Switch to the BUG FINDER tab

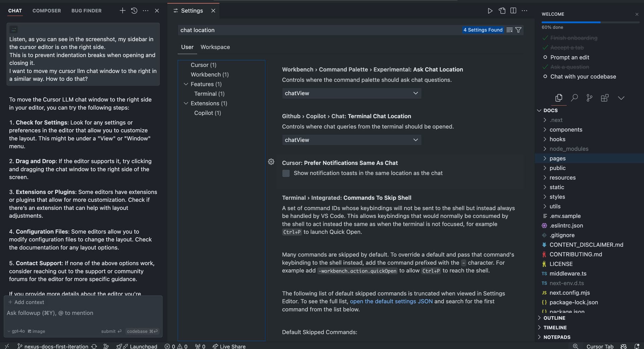coord(86,11)
